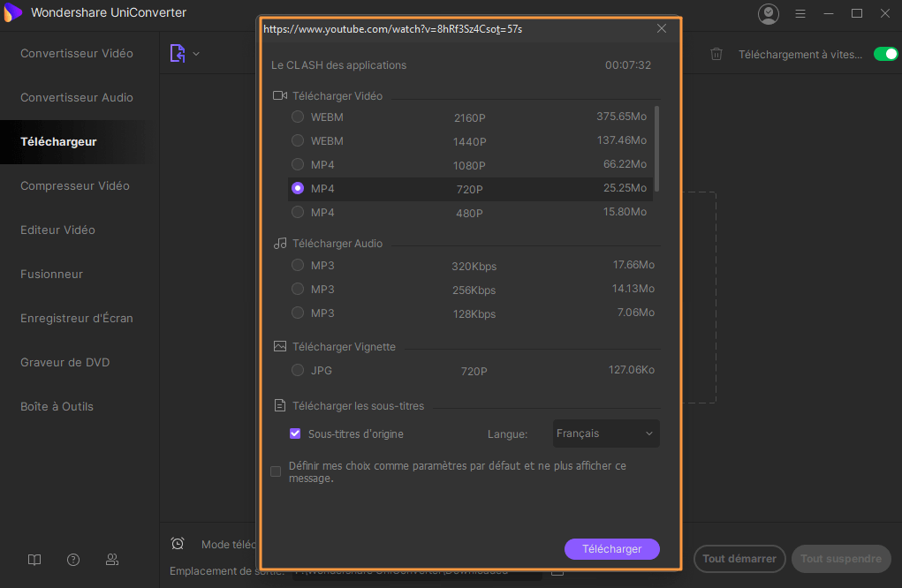Select the MP4 1080P video option

click(x=298, y=164)
